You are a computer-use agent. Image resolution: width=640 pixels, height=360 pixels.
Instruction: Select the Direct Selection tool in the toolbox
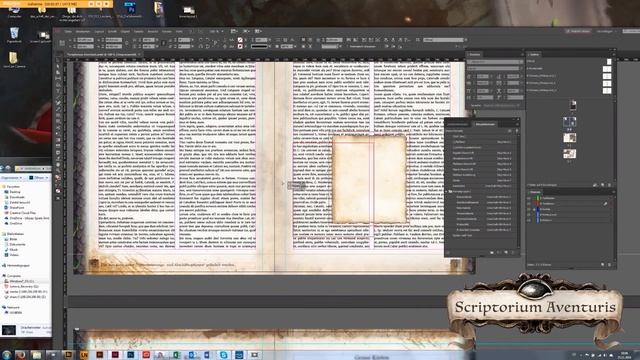58,66
